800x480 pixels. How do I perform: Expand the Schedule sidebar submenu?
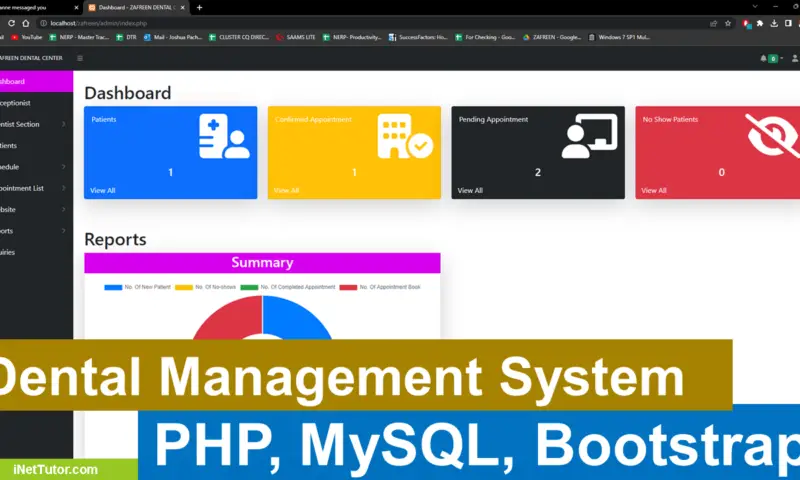(x=33, y=166)
